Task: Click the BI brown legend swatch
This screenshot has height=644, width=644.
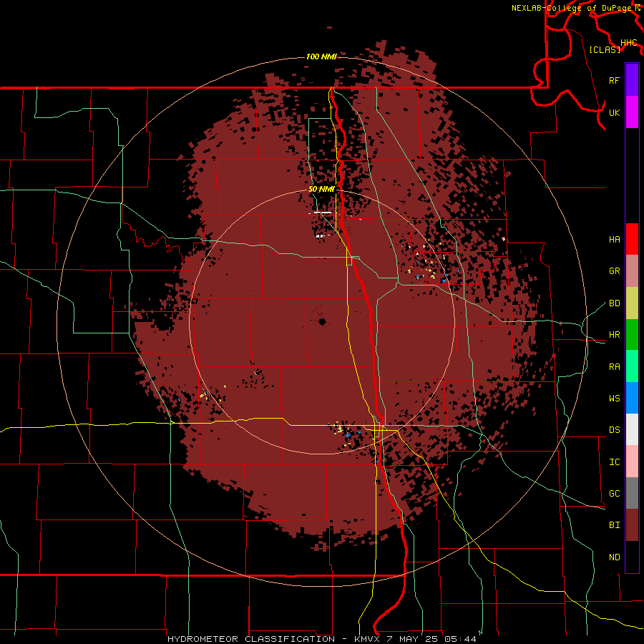Action: [x=632, y=525]
